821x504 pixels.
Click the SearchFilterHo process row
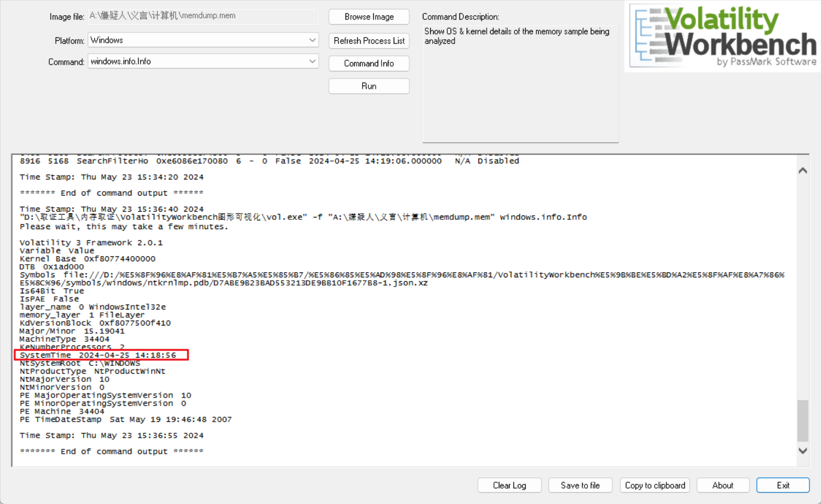[x=270, y=161]
